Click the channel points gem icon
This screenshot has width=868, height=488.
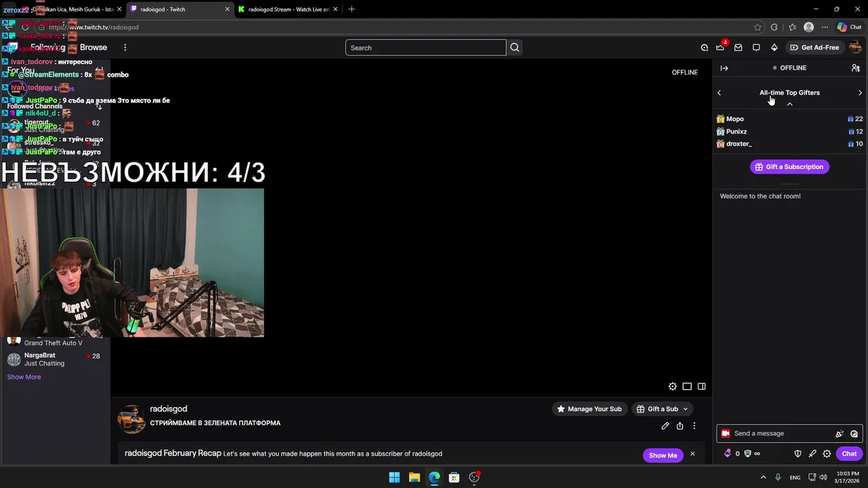[728, 453]
